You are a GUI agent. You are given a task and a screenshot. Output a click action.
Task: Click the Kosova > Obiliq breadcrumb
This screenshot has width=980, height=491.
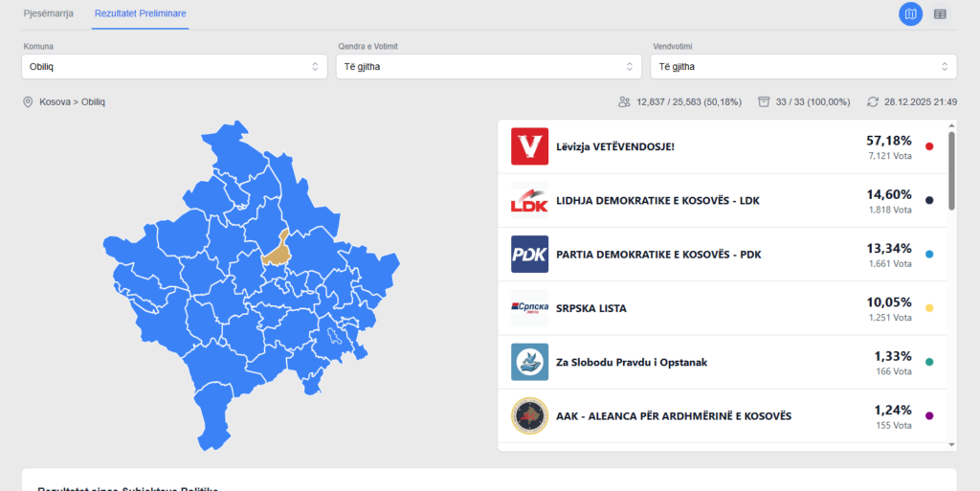[72, 101]
